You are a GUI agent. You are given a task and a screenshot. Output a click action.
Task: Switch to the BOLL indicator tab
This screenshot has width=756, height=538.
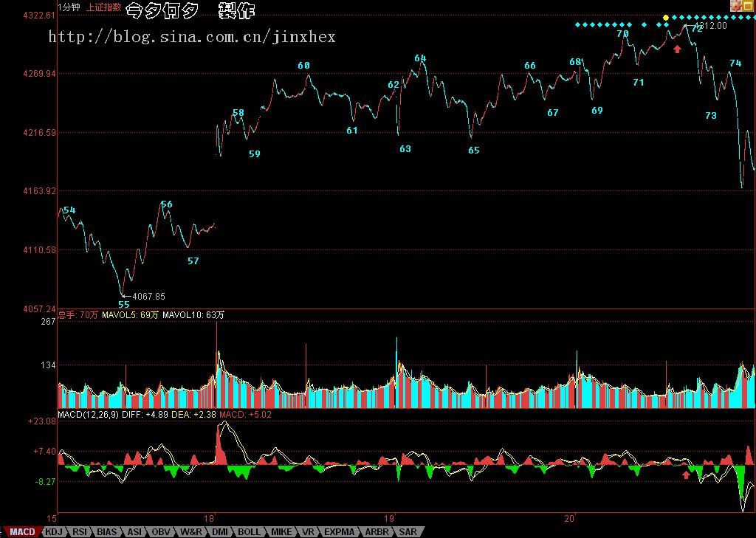click(249, 531)
